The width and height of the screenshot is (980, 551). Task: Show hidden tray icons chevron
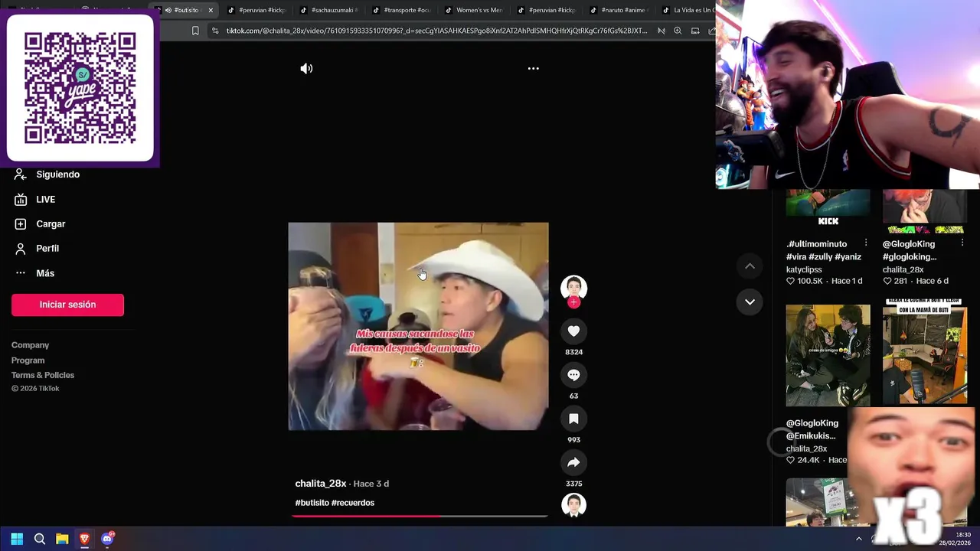click(858, 539)
